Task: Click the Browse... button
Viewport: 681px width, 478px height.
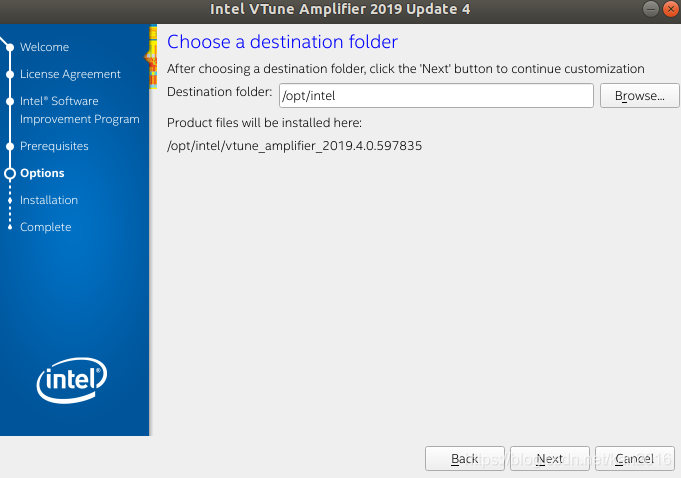Action: pos(639,96)
